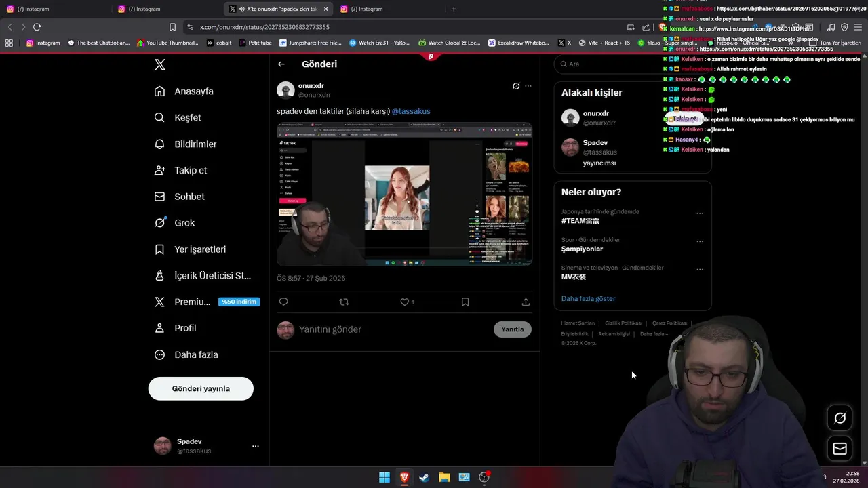Expand the Daha fazla menu
This screenshot has width=868, height=488.
tap(186, 354)
